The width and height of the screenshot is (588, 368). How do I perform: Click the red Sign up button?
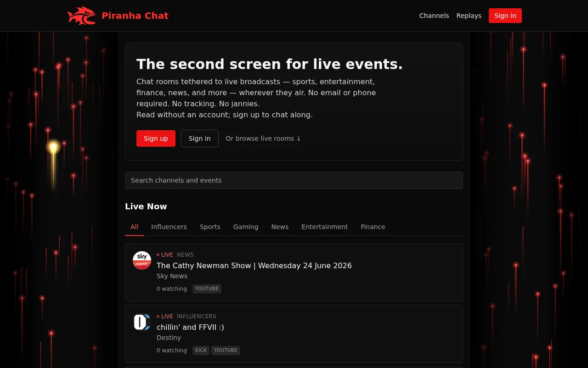(x=156, y=138)
